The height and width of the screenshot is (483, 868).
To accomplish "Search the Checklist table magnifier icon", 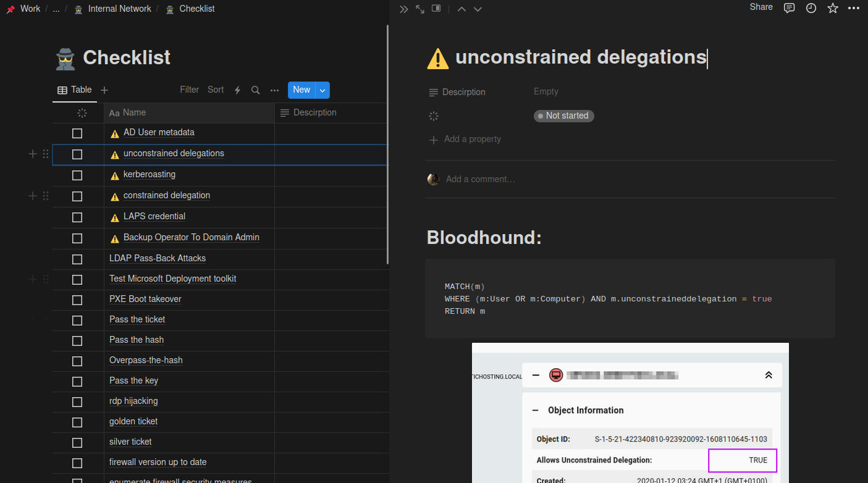I will coord(255,90).
